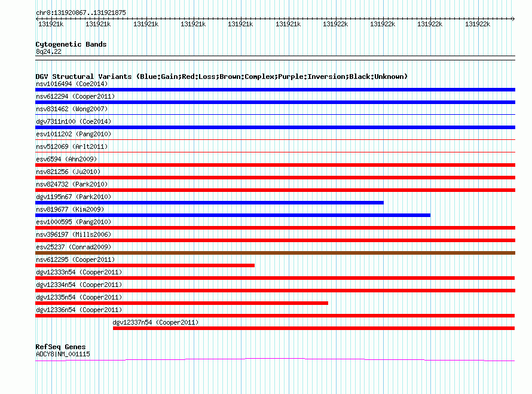Click the left arrow of the ruler

tap(37, 19)
